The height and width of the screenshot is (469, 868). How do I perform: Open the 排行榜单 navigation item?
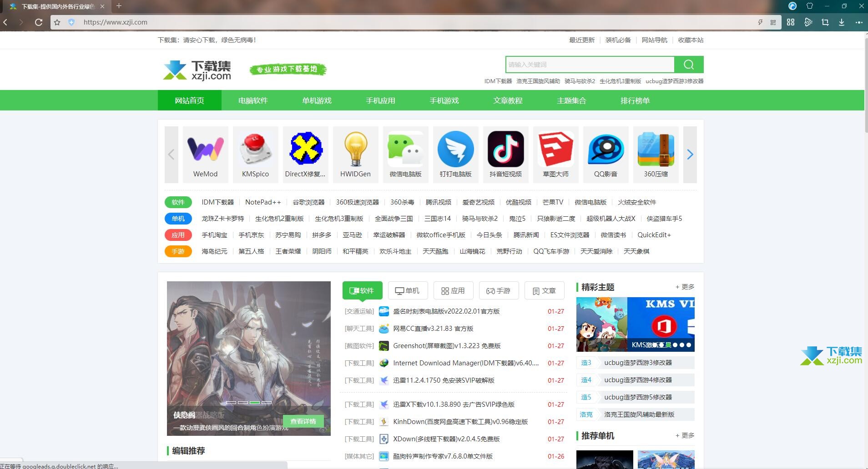(636, 100)
